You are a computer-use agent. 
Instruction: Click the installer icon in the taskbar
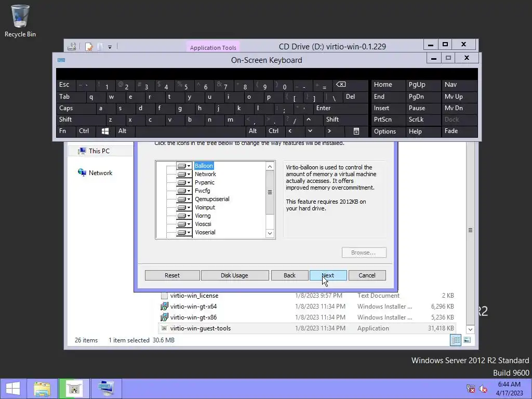(x=74, y=389)
